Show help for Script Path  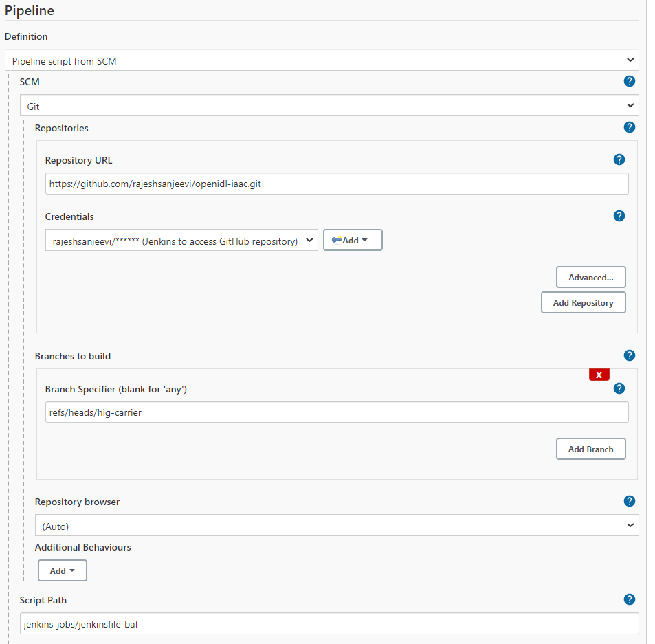[629, 599]
